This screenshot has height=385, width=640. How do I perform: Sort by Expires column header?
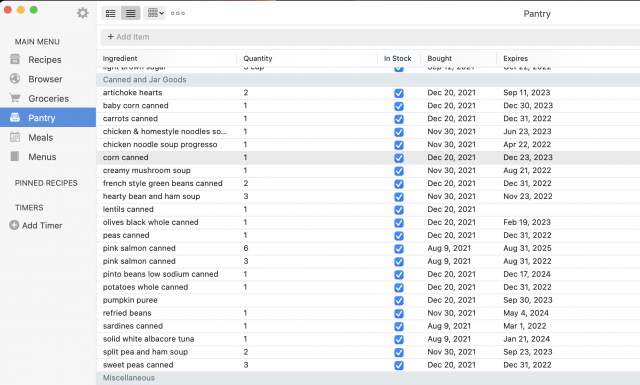tap(516, 58)
